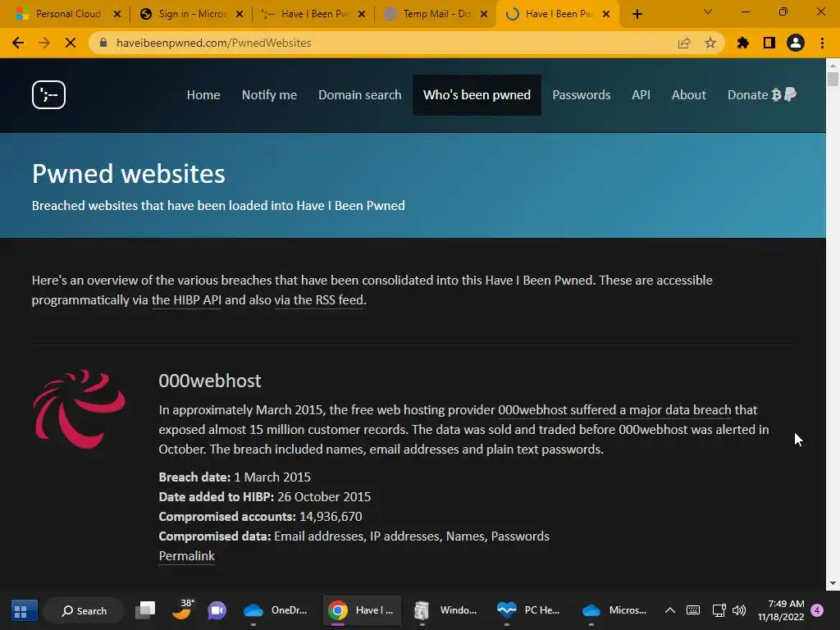Switch to the Personal Cloud tab
This screenshot has width=840, height=630.
coord(69,14)
